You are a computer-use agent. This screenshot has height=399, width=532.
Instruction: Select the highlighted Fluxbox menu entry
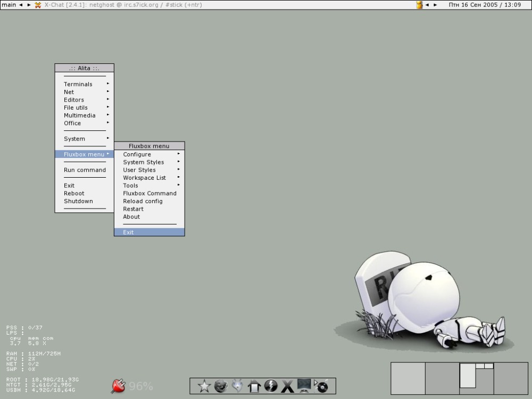(x=85, y=154)
